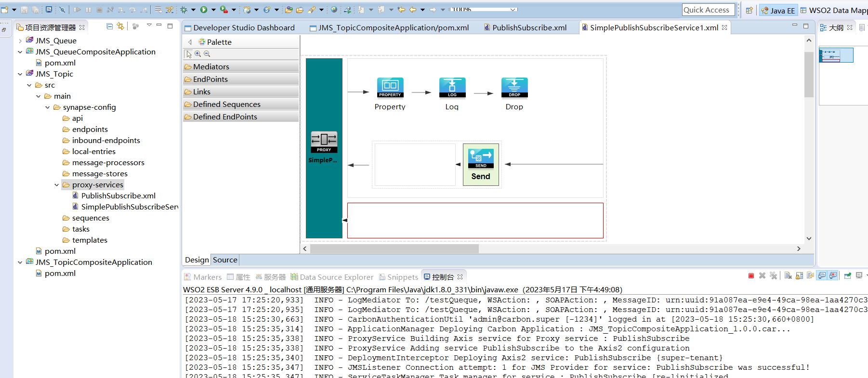The width and height of the screenshot is (868, 378).
Task: Click the SimpleP... proxy service icon
Action: [324, 142]
